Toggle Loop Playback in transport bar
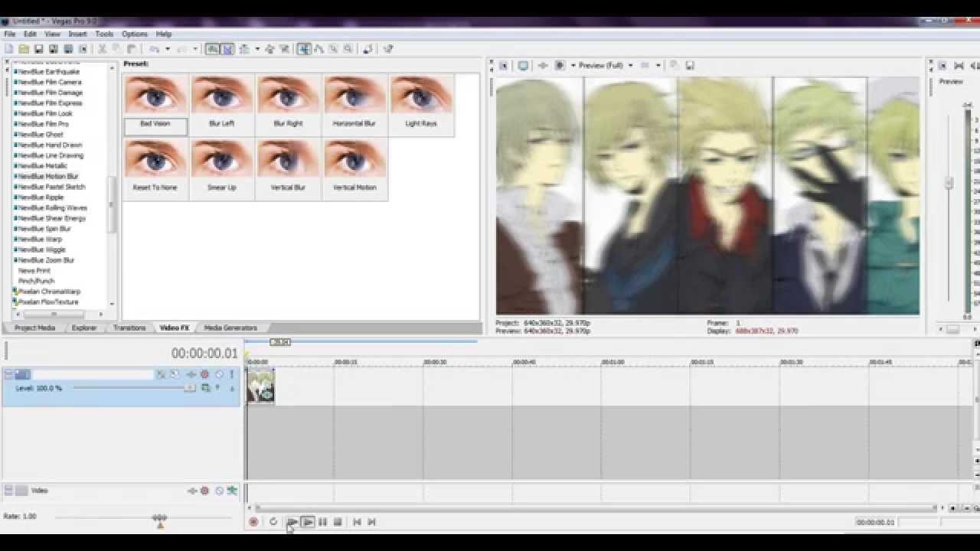The width and height of the screenshot is (980, 551). [x=273, y=522]
